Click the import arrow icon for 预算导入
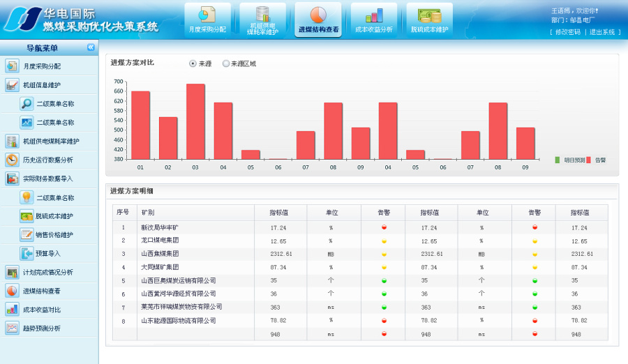628x364 pixels. 27,254
